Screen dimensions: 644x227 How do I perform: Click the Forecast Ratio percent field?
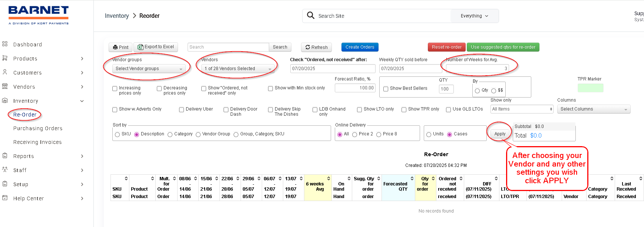(355, 88)
